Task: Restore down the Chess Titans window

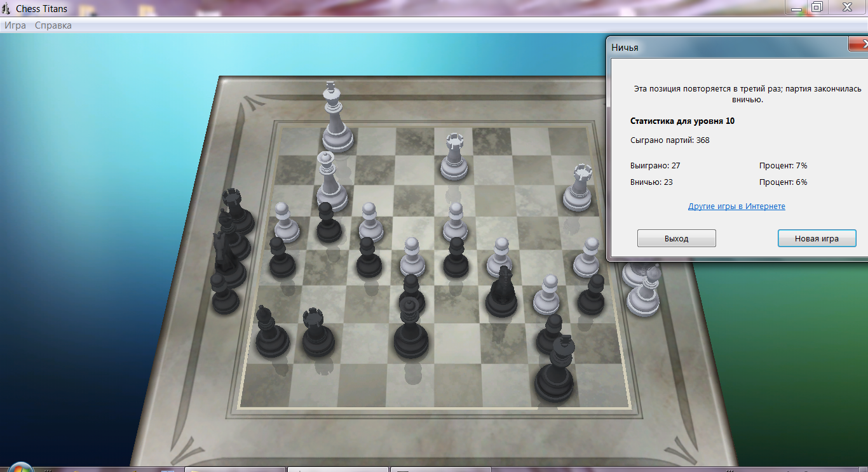Action: click(817, 7)
